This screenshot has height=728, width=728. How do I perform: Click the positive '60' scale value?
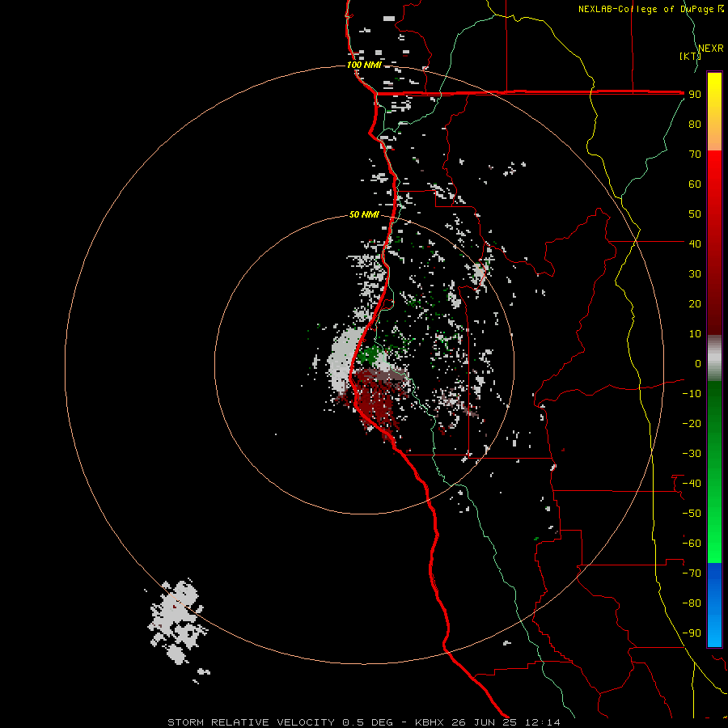click(695, 184)
